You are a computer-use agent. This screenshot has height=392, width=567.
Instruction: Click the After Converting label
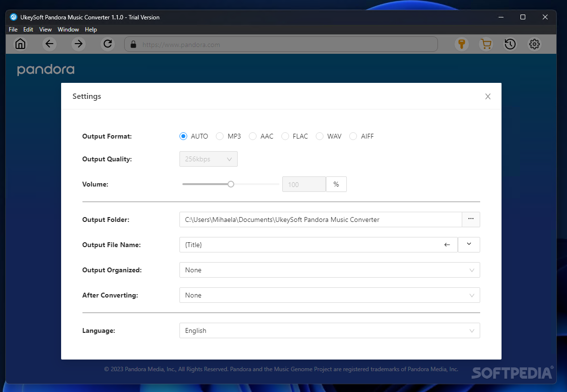110,295
